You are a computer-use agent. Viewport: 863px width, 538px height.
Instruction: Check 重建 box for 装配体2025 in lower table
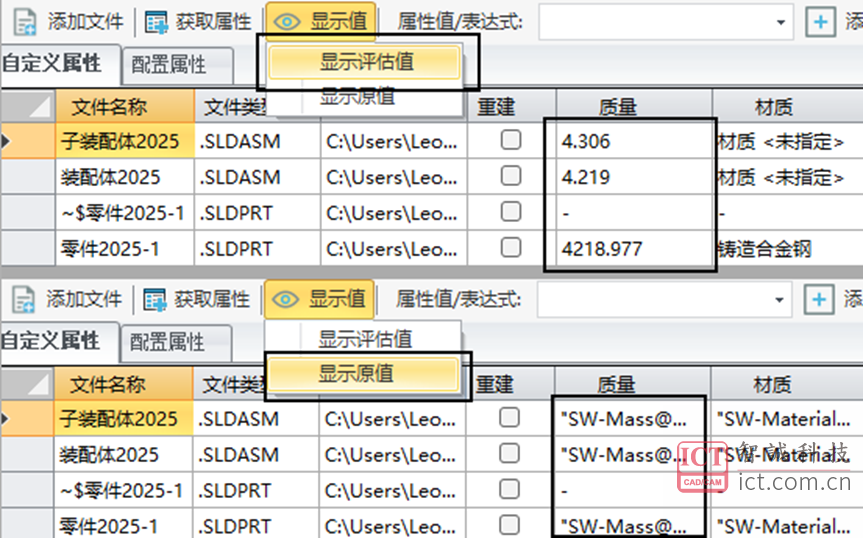tap(510, 454)
